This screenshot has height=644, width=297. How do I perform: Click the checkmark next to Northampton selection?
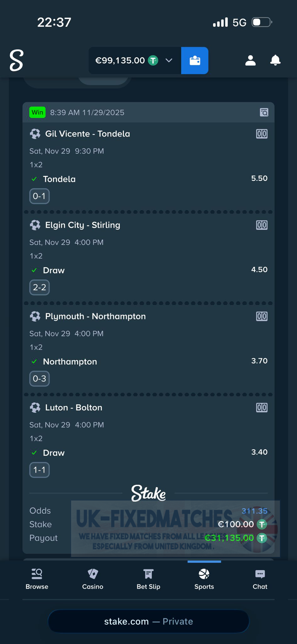[34, 361]
